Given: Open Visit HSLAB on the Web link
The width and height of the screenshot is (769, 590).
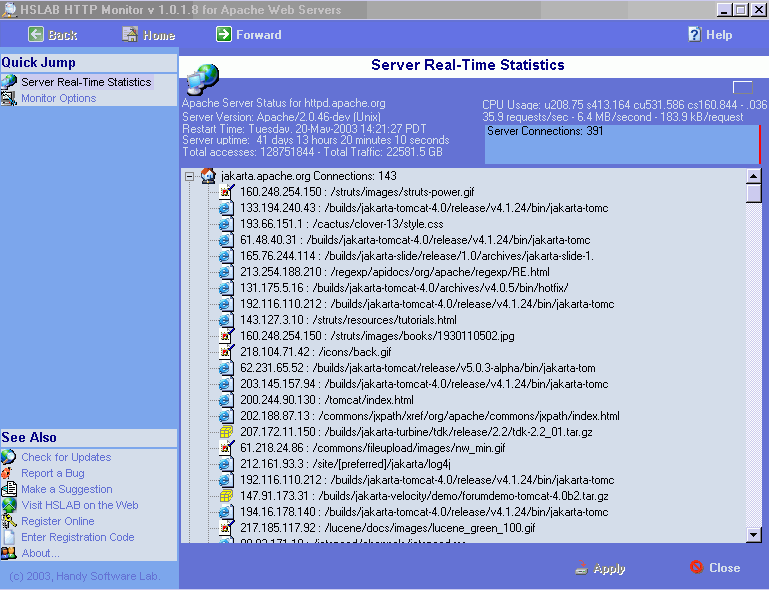Looking at the screenshot, I should tap(79, 505).
